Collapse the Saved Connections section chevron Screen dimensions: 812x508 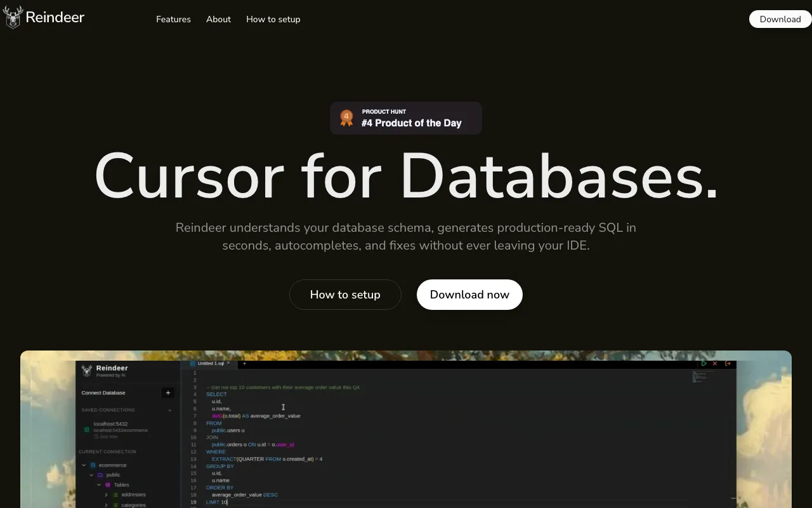(x=170, y=410)
